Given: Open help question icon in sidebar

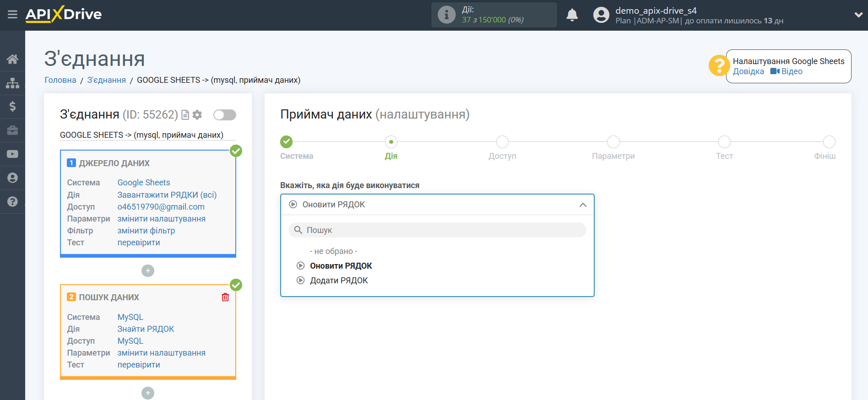Looking at the screenshot, I should click(x=12, y=202).
